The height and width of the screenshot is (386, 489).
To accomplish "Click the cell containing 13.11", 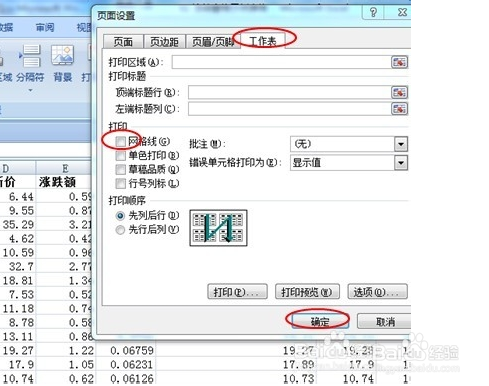I will click(x=17, y=336).
